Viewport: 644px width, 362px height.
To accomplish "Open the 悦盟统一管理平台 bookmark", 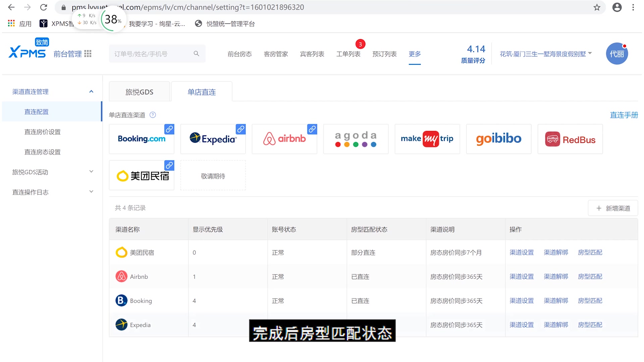I will [225, 23].
